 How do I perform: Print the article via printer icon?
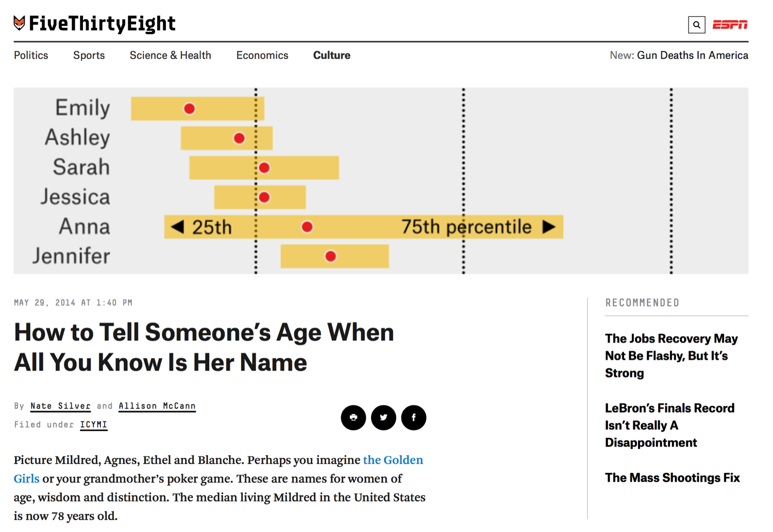pos(354,417)
